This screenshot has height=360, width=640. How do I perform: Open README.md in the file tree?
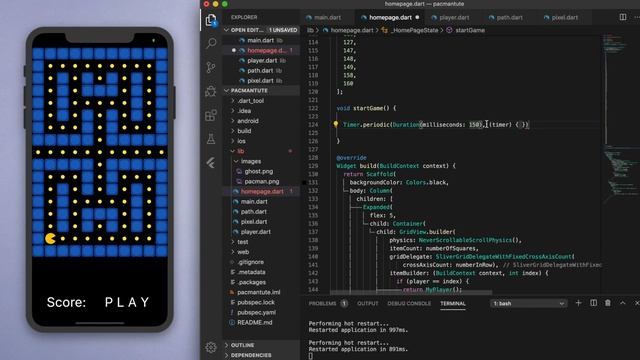(261, 322)
